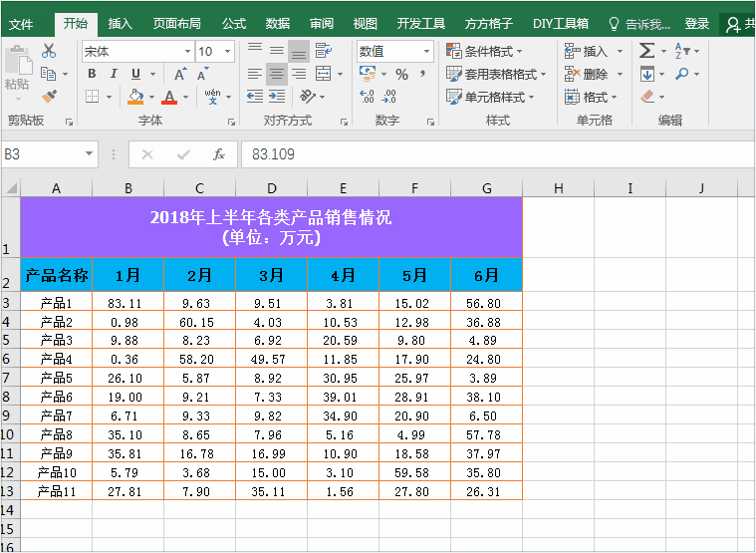Screen dimensions: 756x553
Task: Expand the 字体 group dialog launcher
Action: tap(231, 123)
